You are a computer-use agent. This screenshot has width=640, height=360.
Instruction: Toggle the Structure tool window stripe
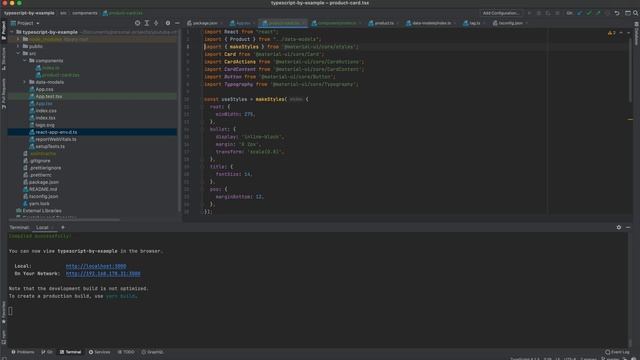click(x=4, y=58)
